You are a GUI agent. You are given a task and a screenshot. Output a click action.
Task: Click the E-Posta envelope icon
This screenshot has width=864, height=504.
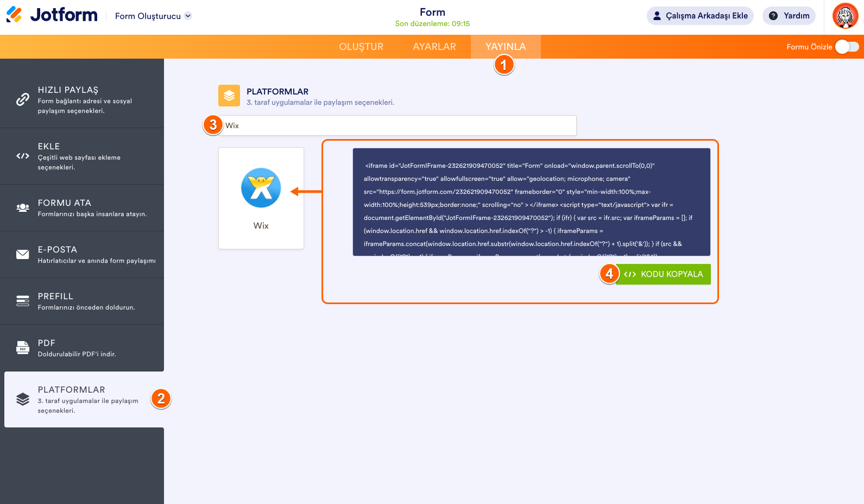tap(23, 254)
